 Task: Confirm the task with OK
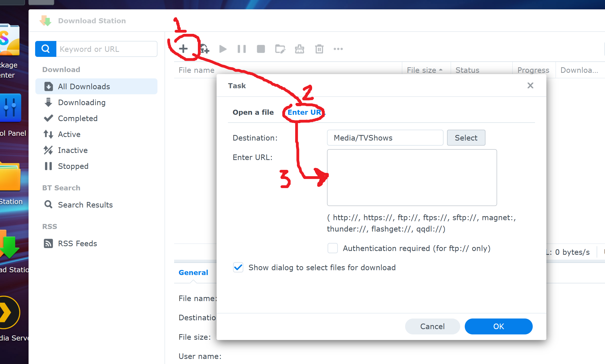pos(499,326)
